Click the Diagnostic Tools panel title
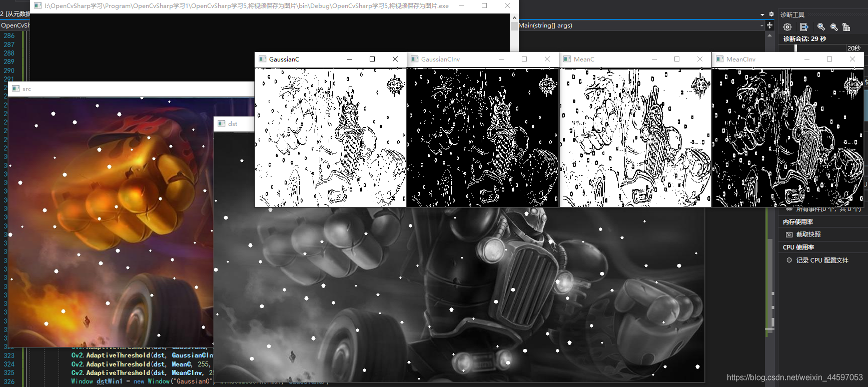Image resolution: width=868 pixels, height=387 pixels. pyautogui.click(x=792, y=14)
